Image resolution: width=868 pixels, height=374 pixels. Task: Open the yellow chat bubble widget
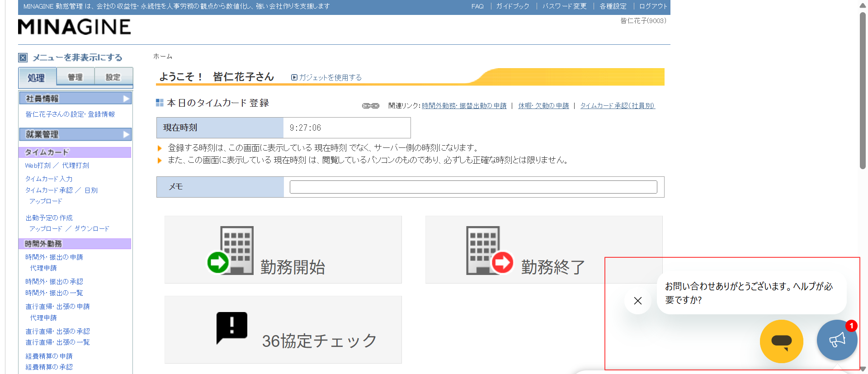781,341
